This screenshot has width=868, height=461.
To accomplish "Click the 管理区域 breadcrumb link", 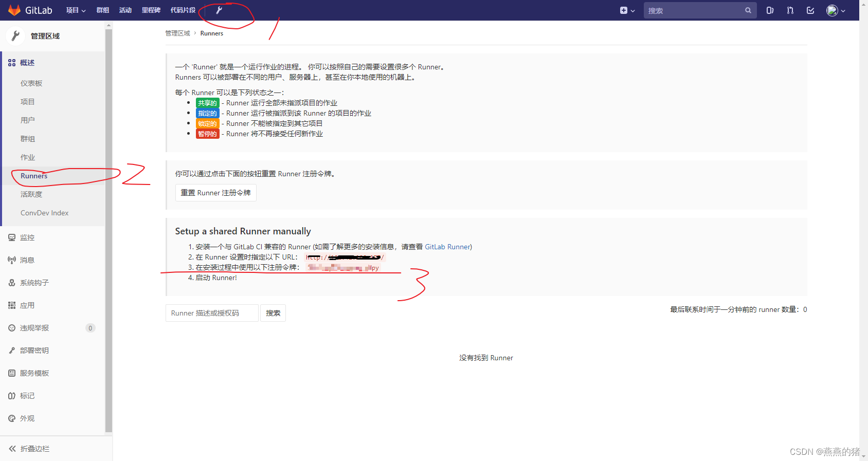I will click(177, 33).
